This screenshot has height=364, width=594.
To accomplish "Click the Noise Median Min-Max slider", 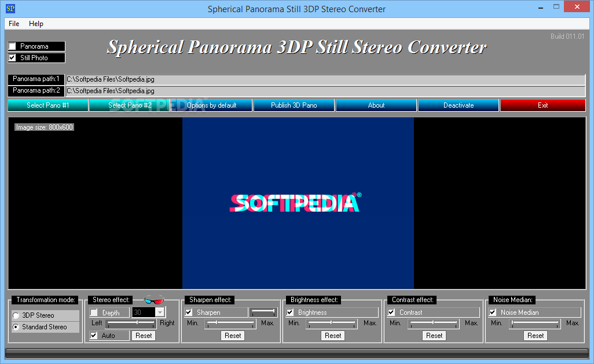I will coord(534,323).
